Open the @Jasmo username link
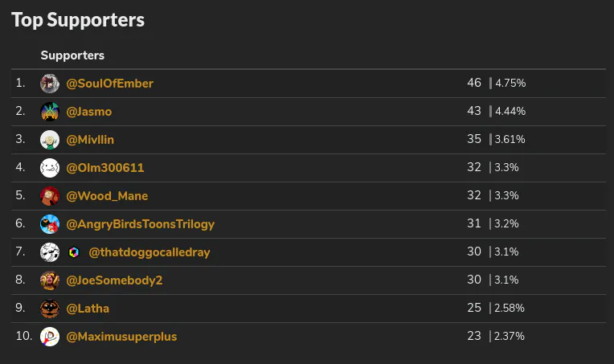Viewport: 614px width, 364px height. (x=89, y=112)
